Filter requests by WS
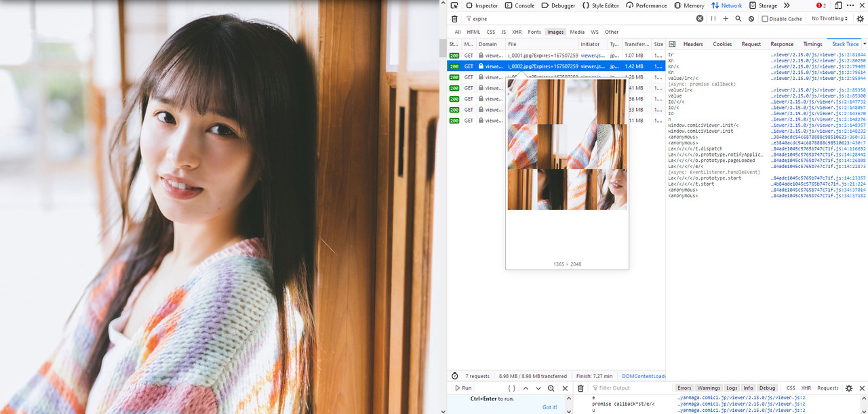This screenshot has width=868, height=414. [595, 32]
